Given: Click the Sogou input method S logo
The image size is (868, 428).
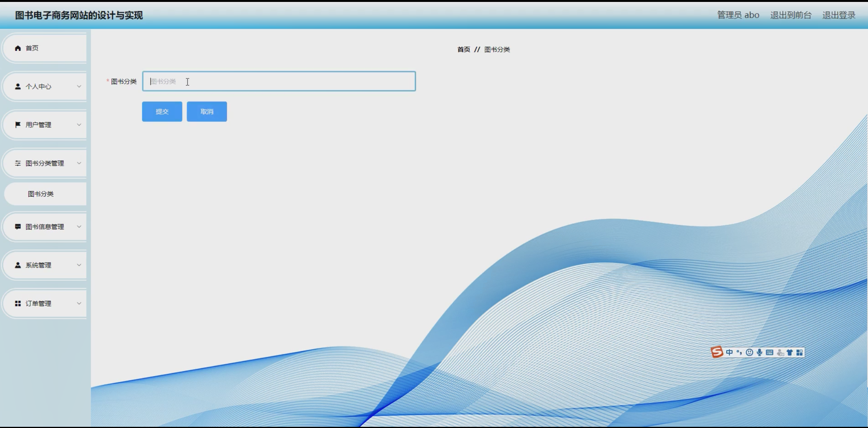Looking at the screenshot, I should pyautogui.click(x=717, y=352).
